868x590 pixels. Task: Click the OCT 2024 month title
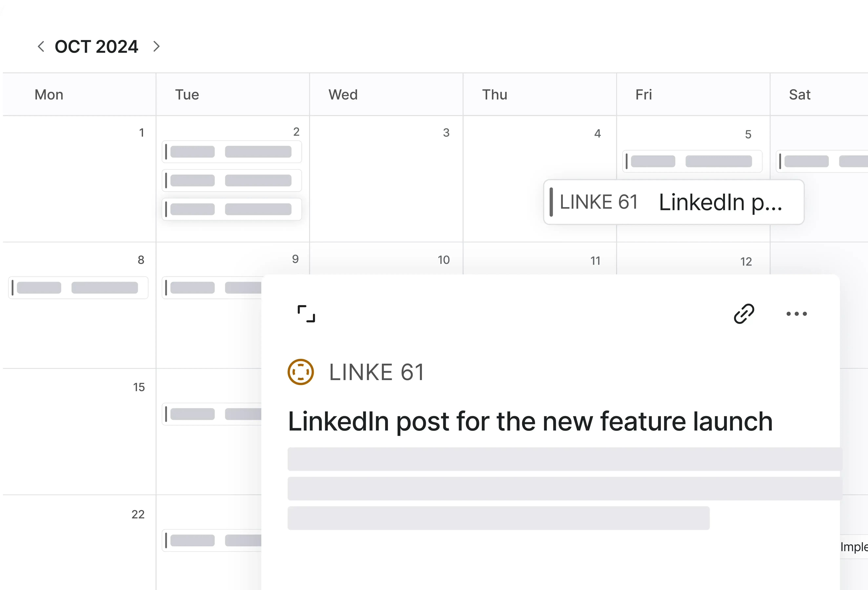click(96, 47)
